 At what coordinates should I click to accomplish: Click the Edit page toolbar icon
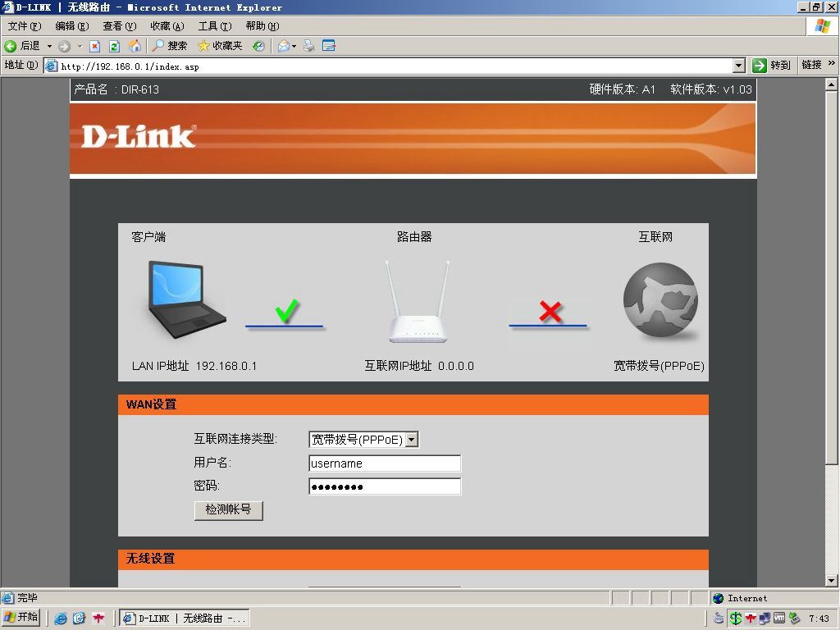click(329, 46)
